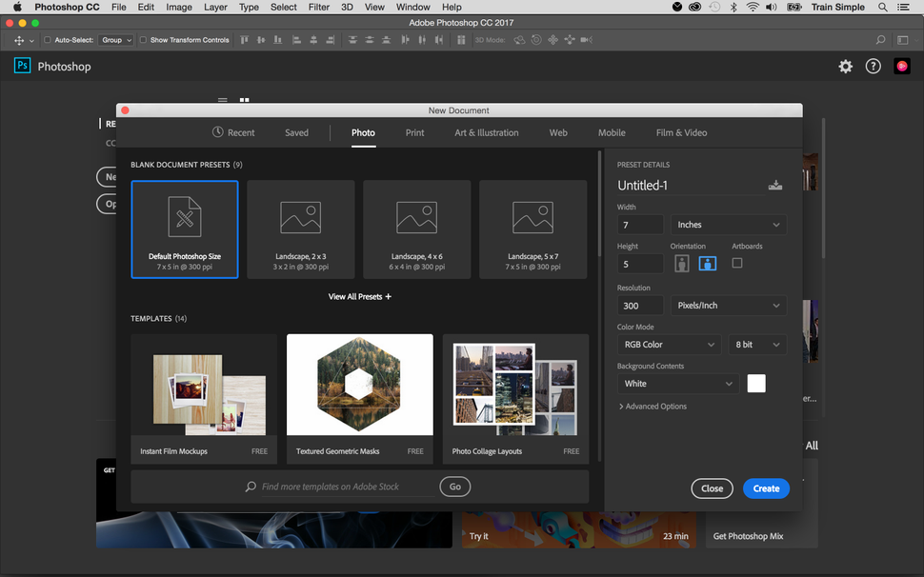Expand the Advanced Options section
This screenshot has height=577, width=924.
click(653, 406)
